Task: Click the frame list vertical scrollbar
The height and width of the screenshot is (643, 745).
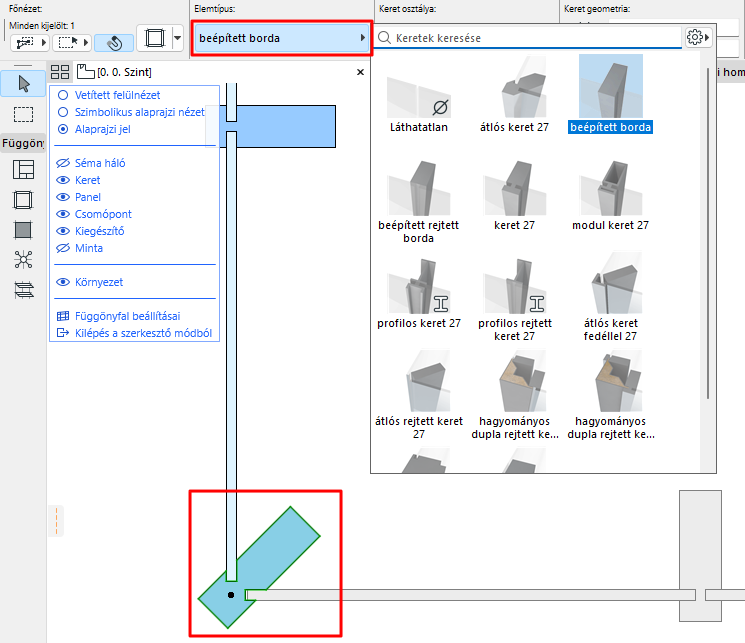Action: (x=707, y=233)
